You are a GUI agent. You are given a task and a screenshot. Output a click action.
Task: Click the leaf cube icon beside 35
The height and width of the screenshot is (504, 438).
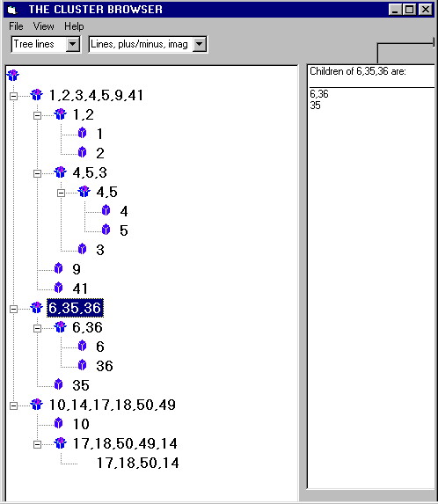58,384
